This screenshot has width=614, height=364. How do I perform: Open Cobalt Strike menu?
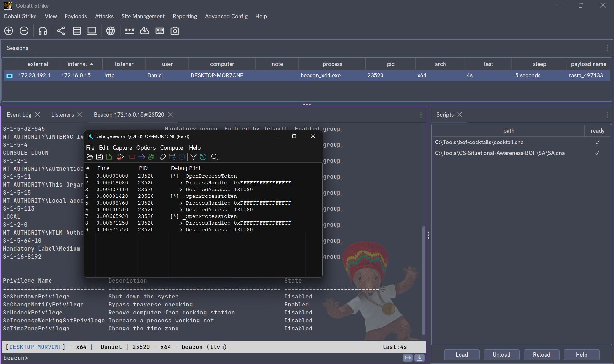coord(20,16)
